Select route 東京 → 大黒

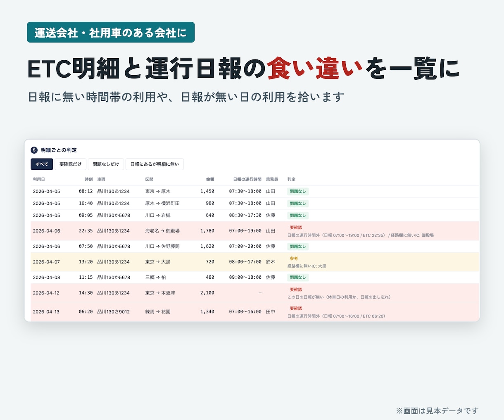coord(158,262)
